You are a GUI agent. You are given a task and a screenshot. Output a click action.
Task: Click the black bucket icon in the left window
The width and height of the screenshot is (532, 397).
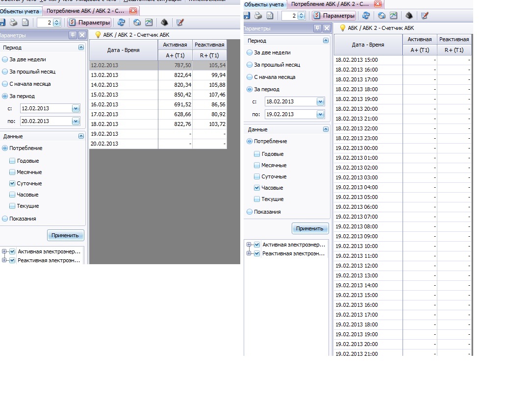165,23
